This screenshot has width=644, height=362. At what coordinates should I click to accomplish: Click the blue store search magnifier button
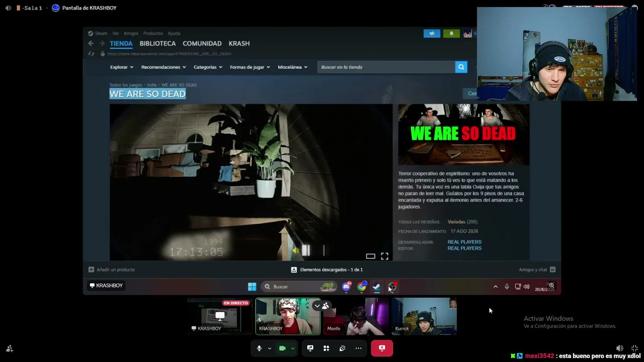tap(461, 67)
